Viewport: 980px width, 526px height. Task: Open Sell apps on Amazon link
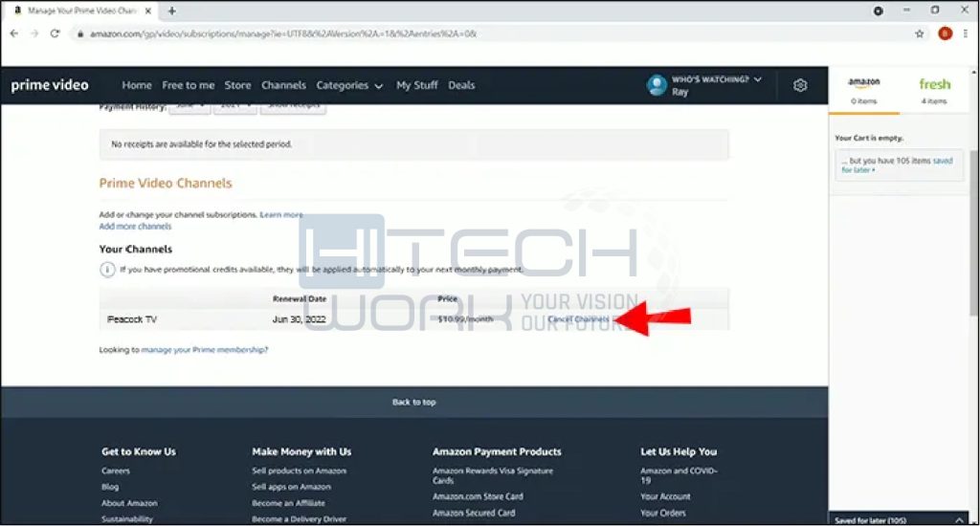click(x=291, y=487)
